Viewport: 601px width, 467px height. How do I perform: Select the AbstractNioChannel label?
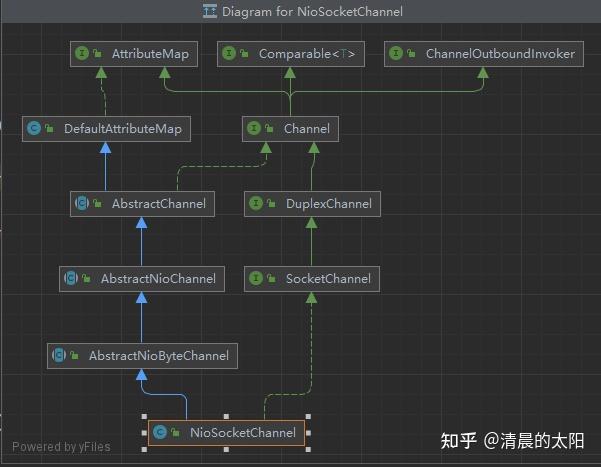[158, 279]
